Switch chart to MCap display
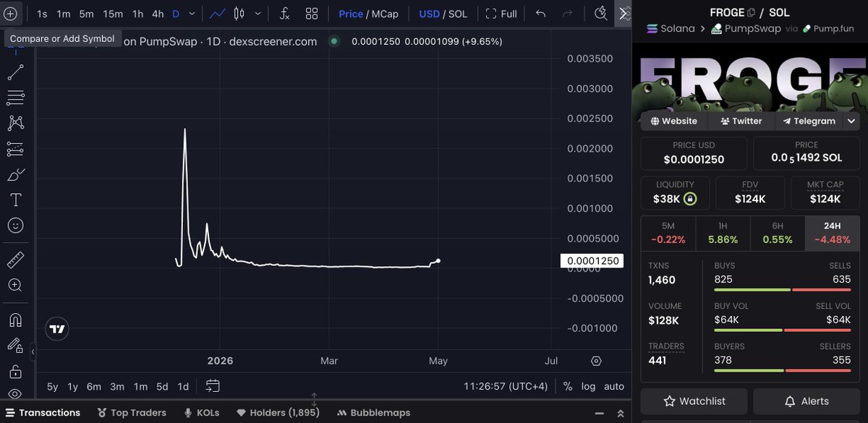Screen dimensions: 868x423 click(x=385, y=14)
